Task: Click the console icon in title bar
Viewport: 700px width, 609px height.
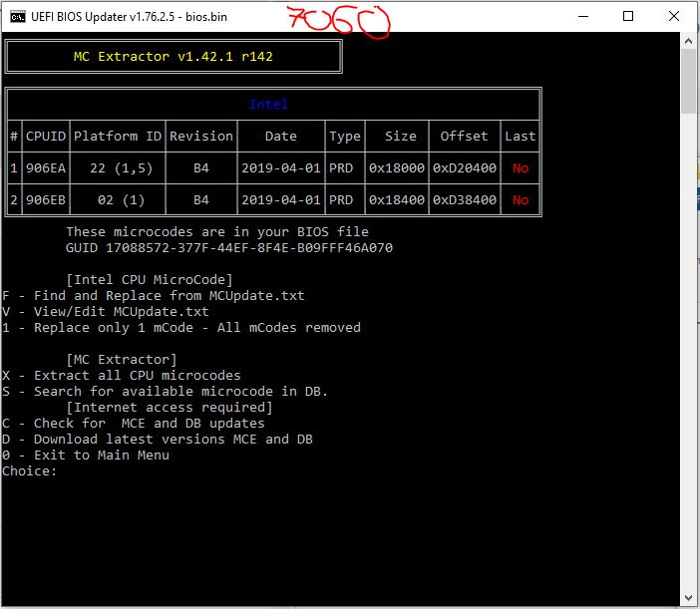Action: point(18,17)
